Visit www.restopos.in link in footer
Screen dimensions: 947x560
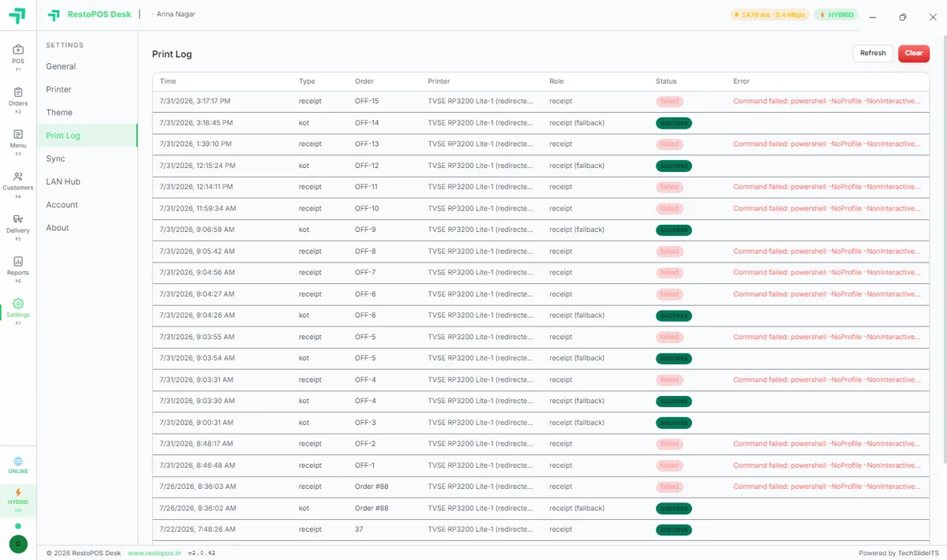coord(154,553)
